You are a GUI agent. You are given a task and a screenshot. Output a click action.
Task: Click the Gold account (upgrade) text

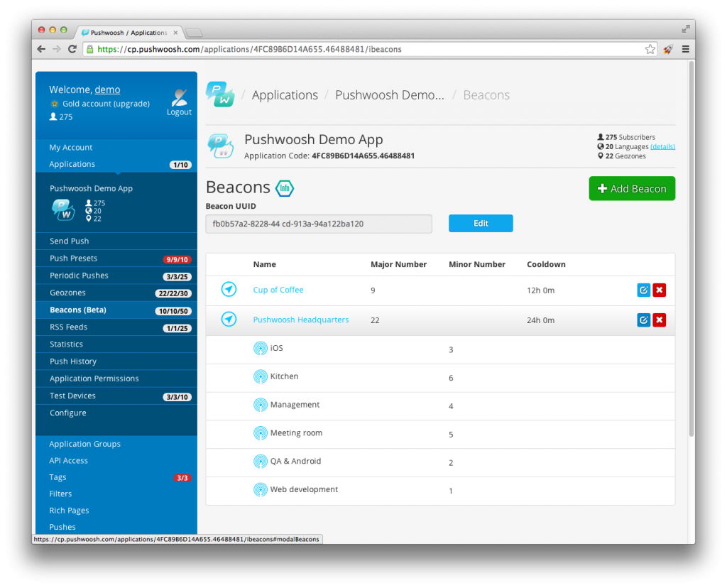106,104
